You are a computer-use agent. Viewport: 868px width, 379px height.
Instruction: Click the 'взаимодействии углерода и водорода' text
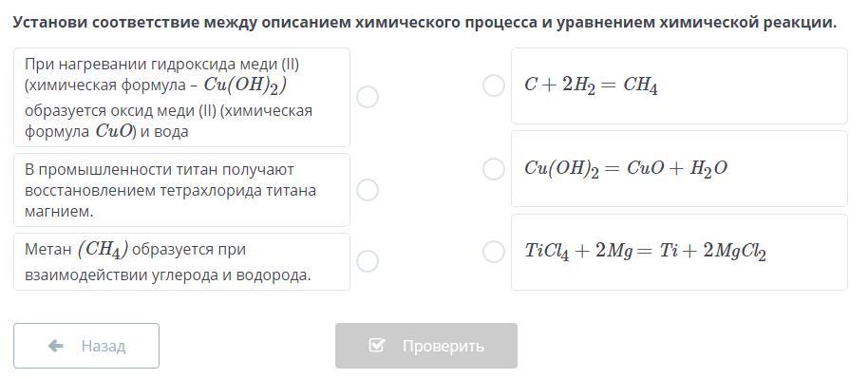coord(168,275)
